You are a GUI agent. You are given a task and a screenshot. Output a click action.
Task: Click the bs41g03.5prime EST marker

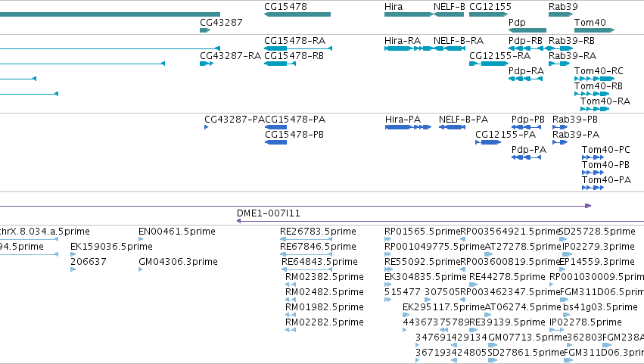[566, 315]
